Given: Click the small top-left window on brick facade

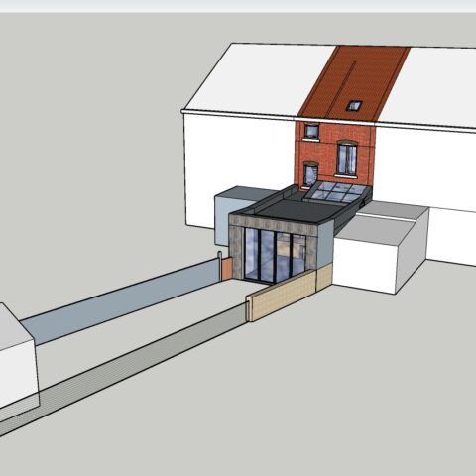Looking at the screenshot, I should point(311,132).
